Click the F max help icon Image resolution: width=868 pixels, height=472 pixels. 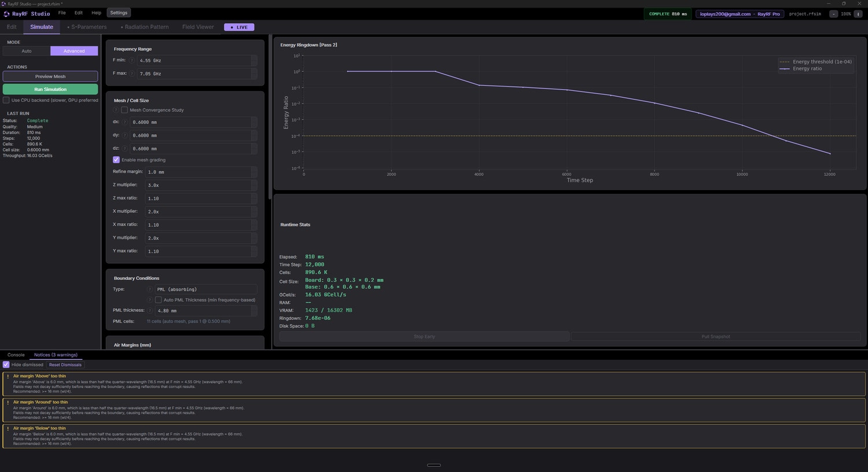pyautogui.click(x=132, y=73)
